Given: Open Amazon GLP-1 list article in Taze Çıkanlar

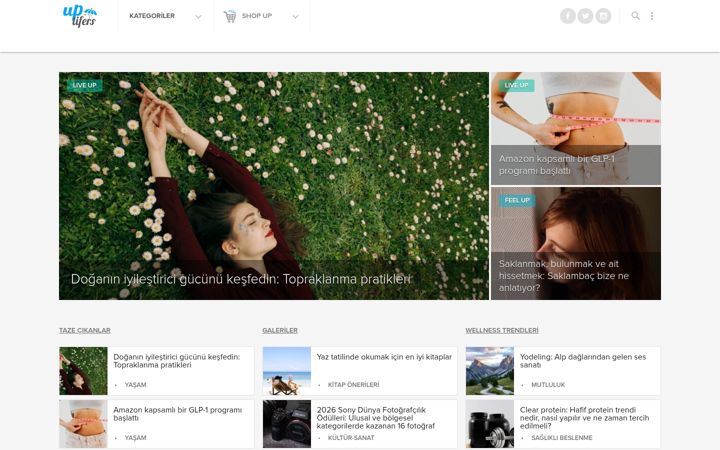Looking at the screenshot, I should click(x=177, y=414).
